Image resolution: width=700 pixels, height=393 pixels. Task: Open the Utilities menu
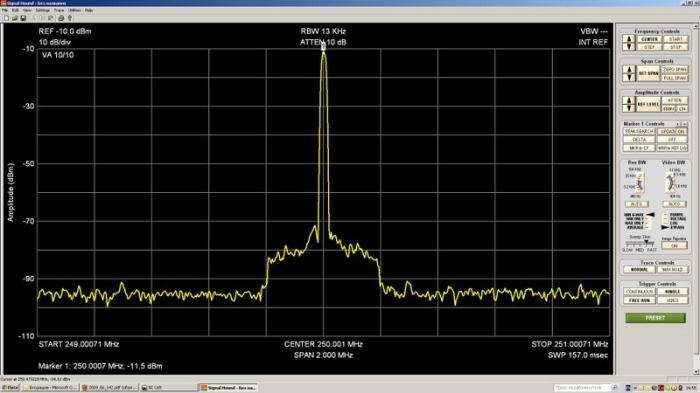point(74,10)
